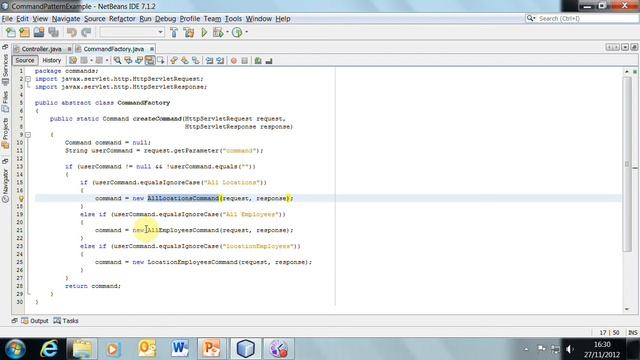The image size is (640, 360).
Task: Click the editor vertical scrollbar thumb
Action: click(627, 164)
